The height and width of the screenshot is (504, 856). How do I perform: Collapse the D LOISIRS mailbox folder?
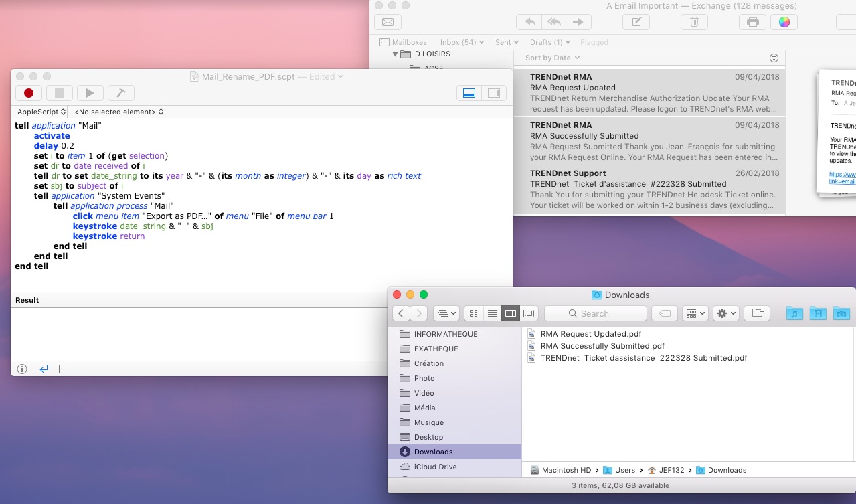(396, 54)
